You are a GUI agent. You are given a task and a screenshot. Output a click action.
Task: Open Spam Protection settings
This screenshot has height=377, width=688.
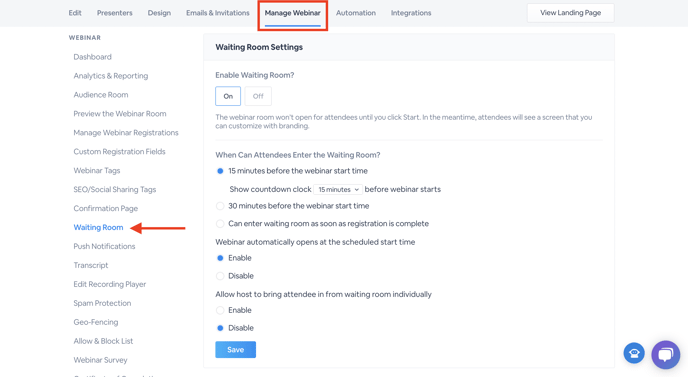(x=102, y=303)
